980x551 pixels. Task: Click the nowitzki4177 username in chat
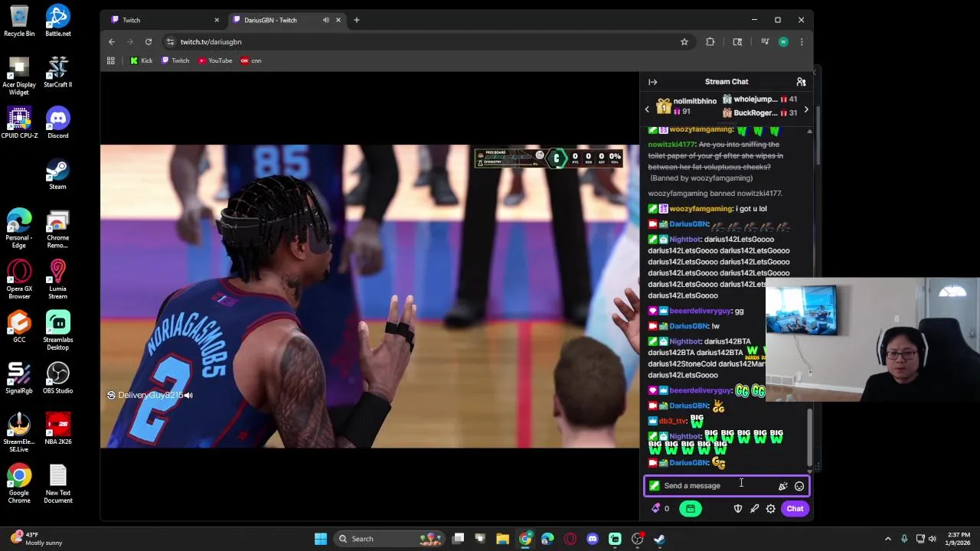pos(671,145)
